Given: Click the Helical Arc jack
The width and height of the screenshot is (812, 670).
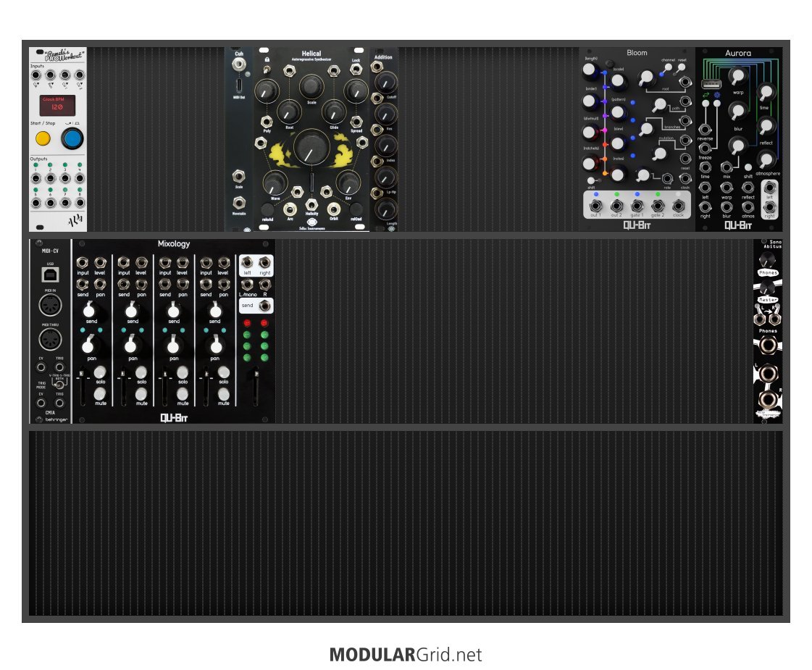Looking at the screenshot, I should coord(290,209).
